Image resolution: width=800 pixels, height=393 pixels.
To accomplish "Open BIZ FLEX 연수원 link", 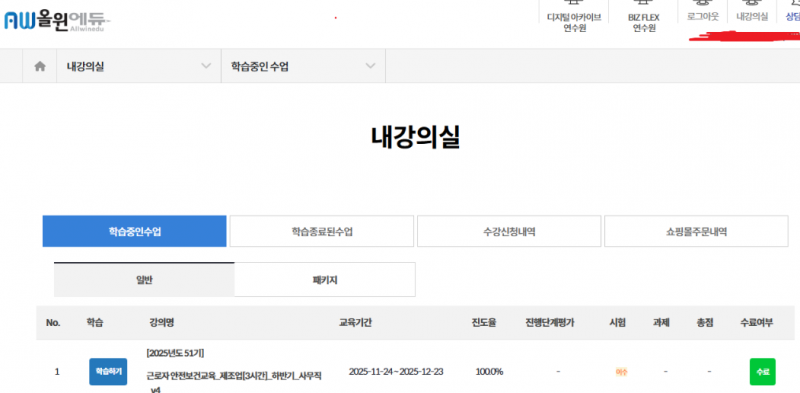I will point(644,22).
